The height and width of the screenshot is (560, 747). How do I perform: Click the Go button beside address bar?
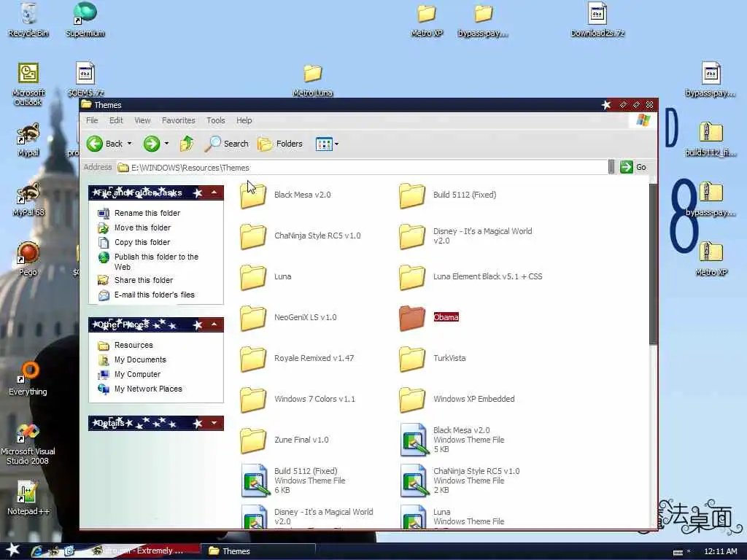(x=634, y=167)
